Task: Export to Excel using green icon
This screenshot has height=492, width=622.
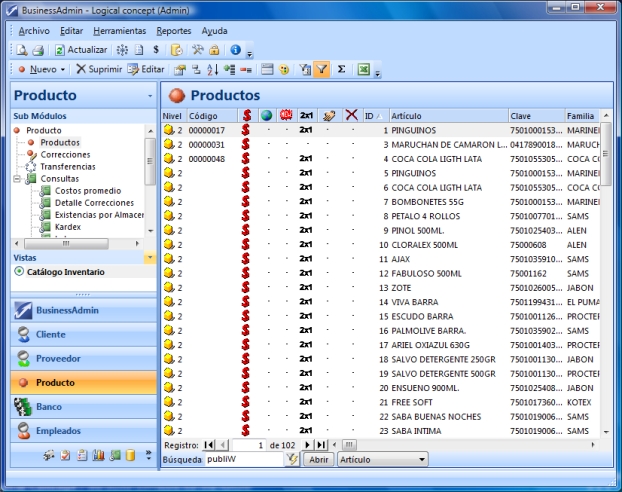Action: pos(364,69)
